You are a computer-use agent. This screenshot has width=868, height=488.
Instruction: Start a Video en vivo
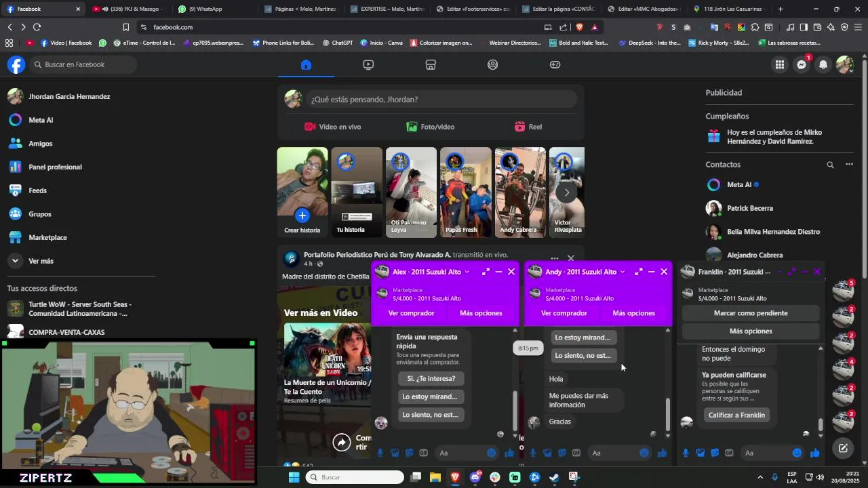click(332, 127)
